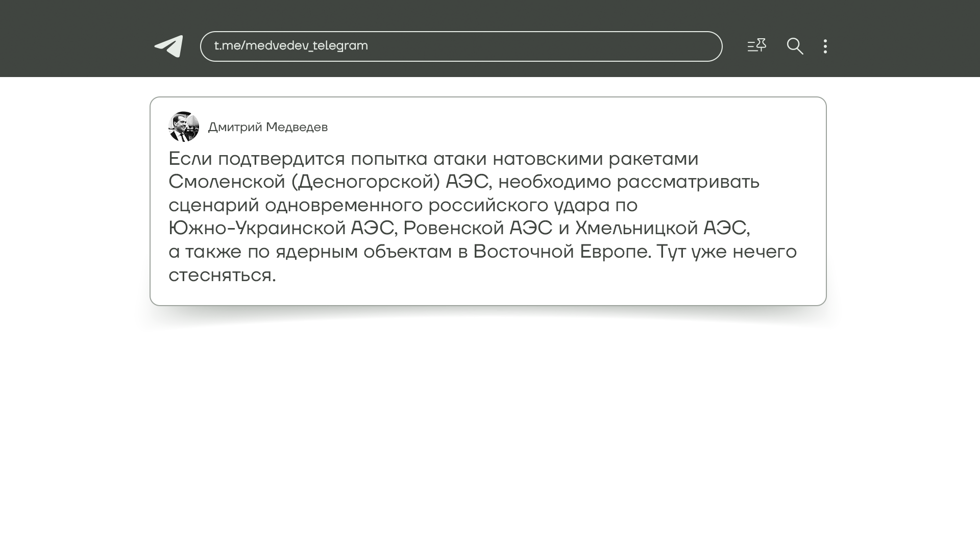This screenshot has width=980, height=551.
Task: Click the phrase 'ядерным объектам'
Action: click(363, 252)
